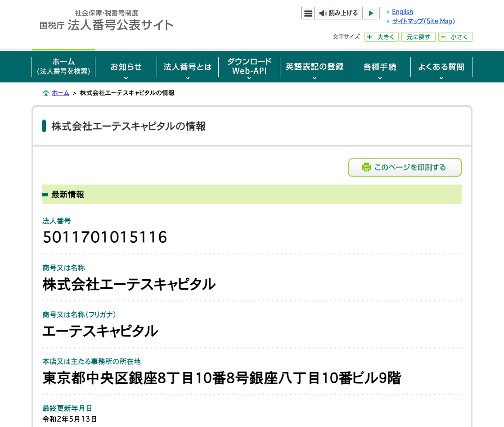Click 本店又は主たる事務所の所在地 label
Screen dimensions: 504x427
click(92, 361)
